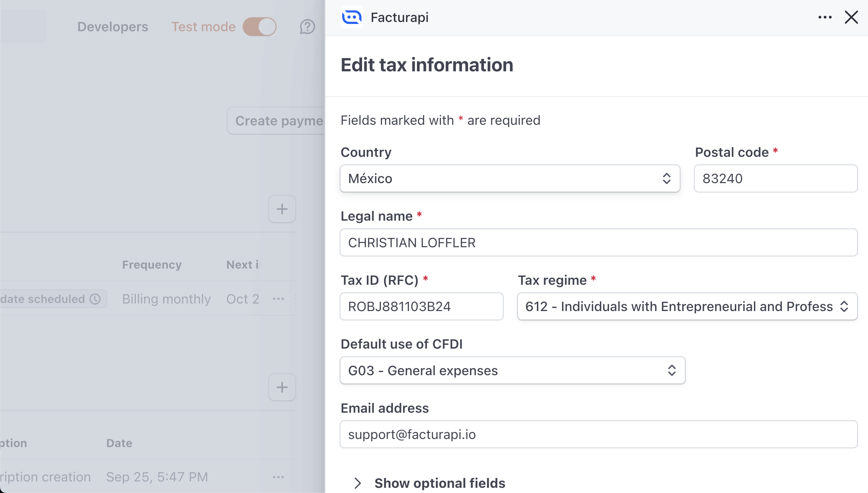
Task: Switch to the Developers tab
Action: (113, 27)
